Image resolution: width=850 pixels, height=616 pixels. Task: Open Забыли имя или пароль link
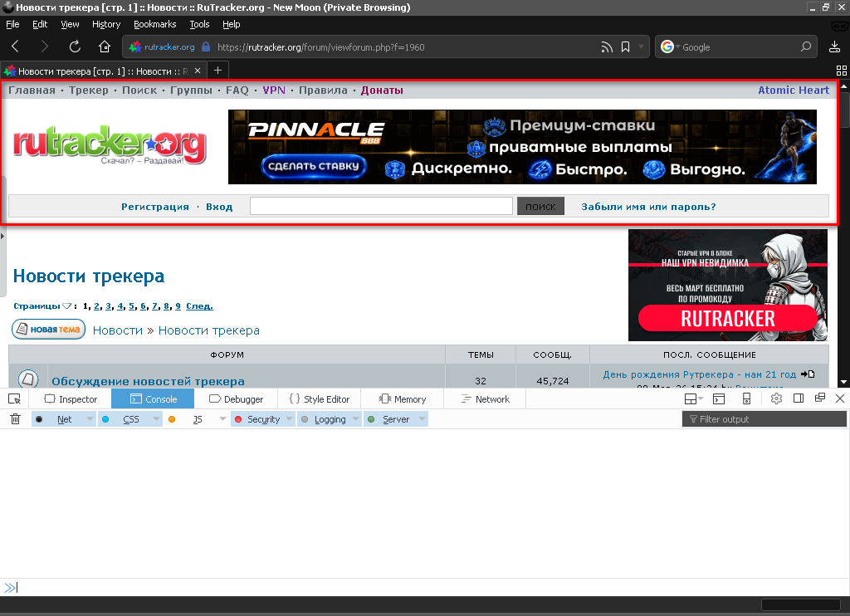pyautogui.click(x=648, y=207)
